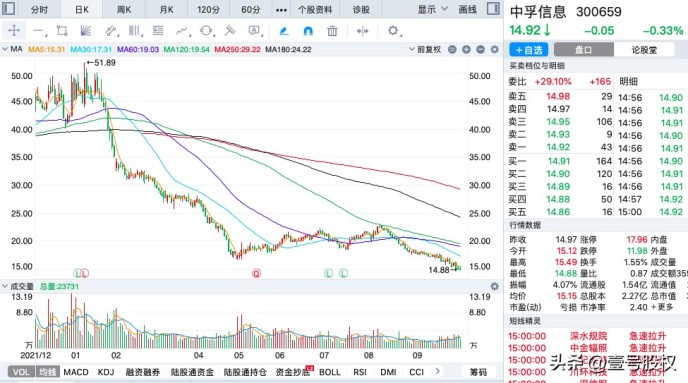Select the 陆股通资金 indicator
This screenshot has width=688, height=383.
pos(192,372)
